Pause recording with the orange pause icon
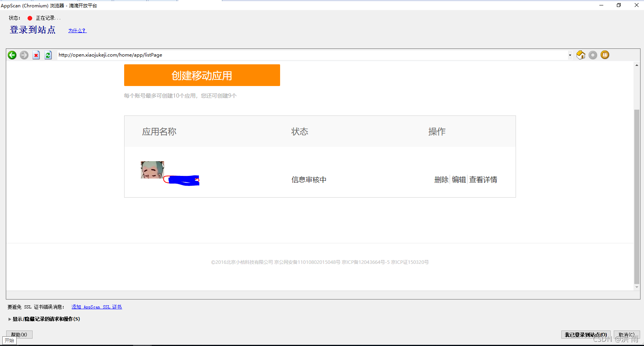 click(x=605, y=55)
